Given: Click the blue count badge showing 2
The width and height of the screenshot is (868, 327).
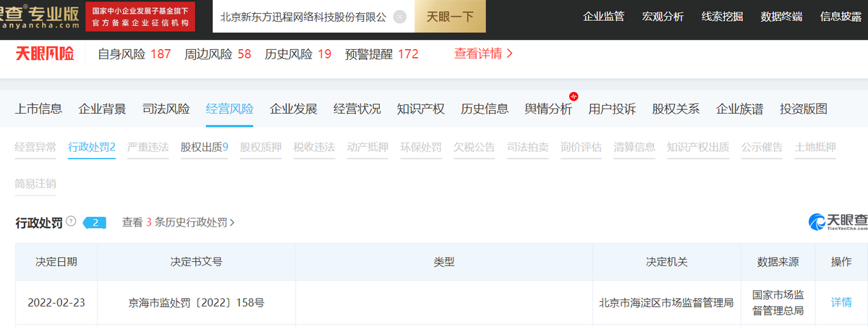Looking at the screenshot, I should click(94, 222).
